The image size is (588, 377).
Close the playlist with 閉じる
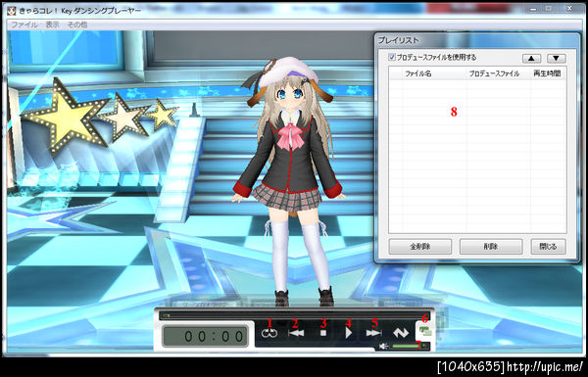click(x=548, y=247)
